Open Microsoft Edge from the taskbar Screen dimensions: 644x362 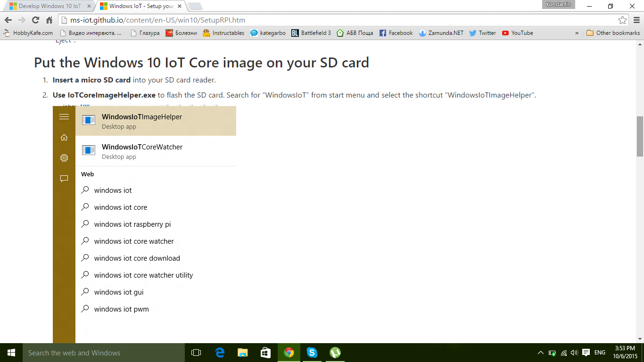point(219,353)
